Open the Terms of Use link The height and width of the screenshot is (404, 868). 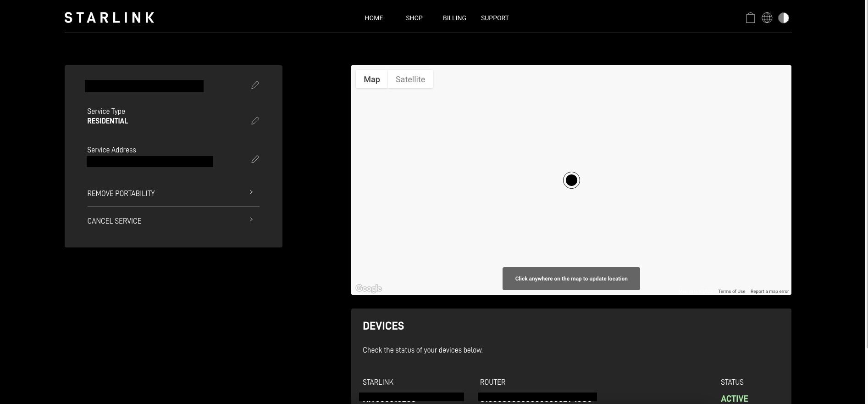(x=731, y=292)
